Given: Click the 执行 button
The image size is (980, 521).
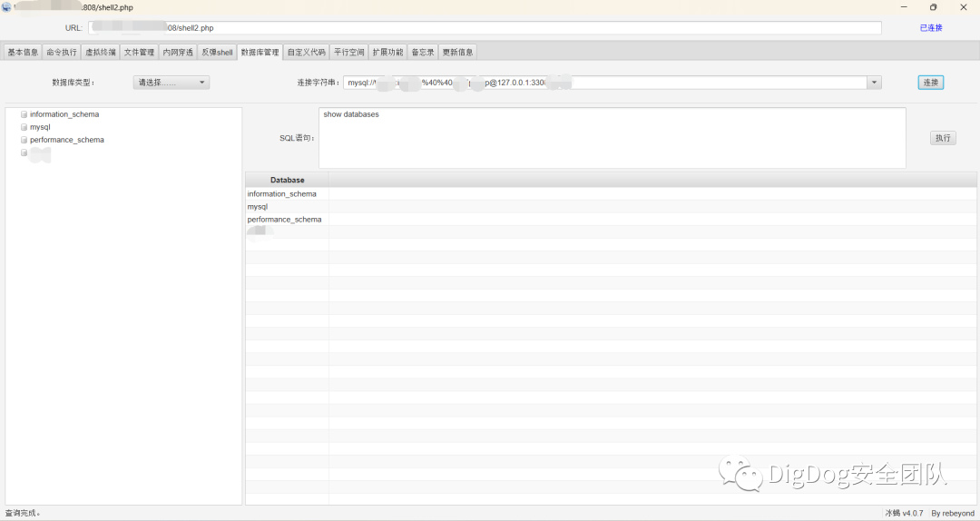Looking at the screenshot, I should tap(943, 138).
